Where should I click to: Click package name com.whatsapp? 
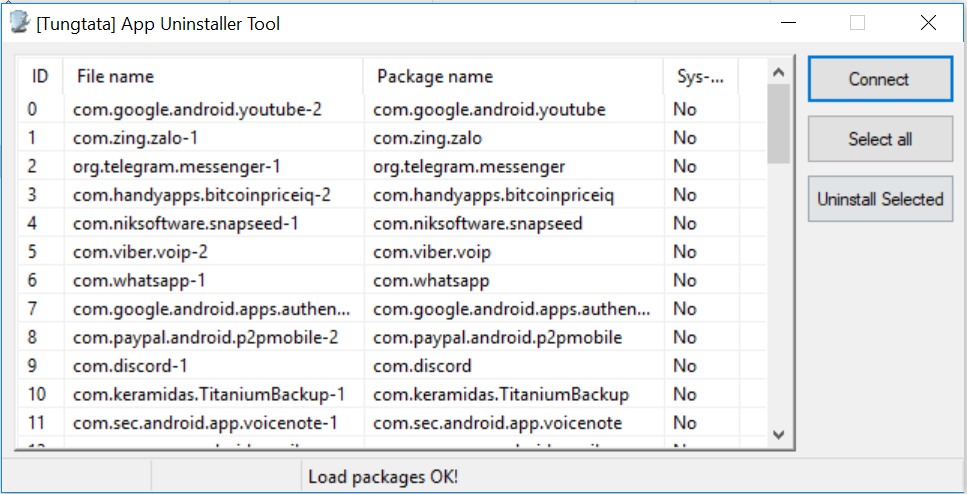(x=431, y=281)
